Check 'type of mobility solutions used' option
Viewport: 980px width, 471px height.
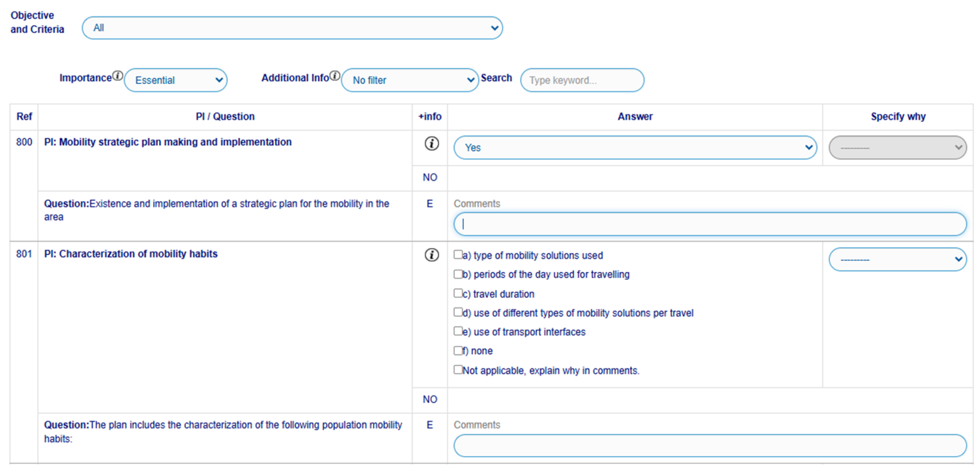point(458,254)
